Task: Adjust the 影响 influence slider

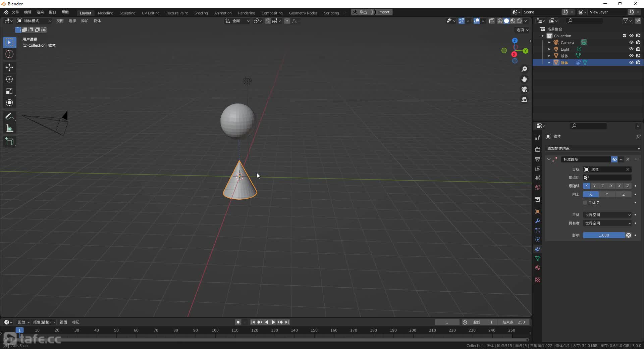Action: pos(604,235)
